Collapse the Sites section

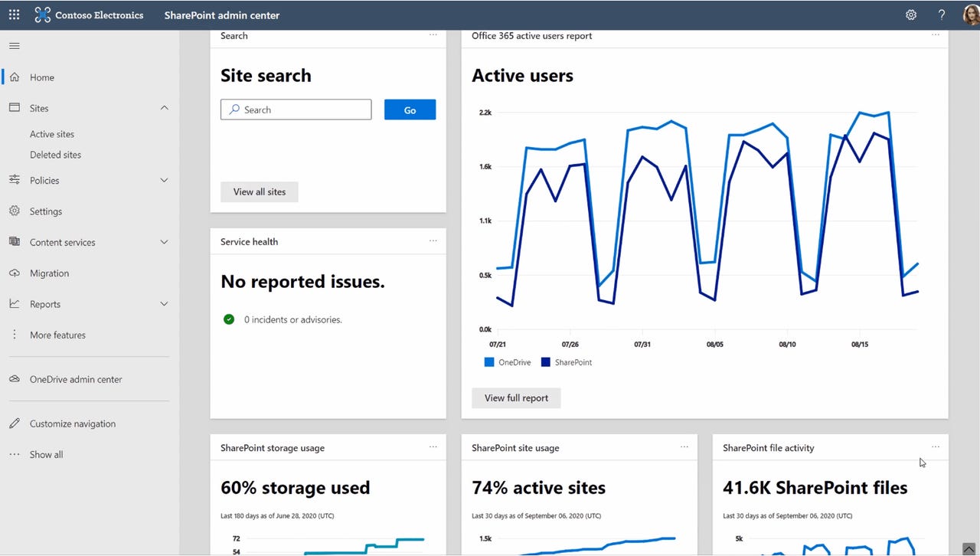[x=164, y=108]
